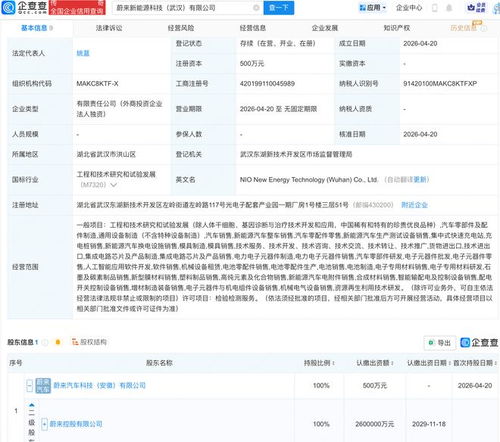The width and height of the screenshot is (500, 442).
Task: Click the orange dot icon beside 股东信息
Action: [x=58, y=342]
